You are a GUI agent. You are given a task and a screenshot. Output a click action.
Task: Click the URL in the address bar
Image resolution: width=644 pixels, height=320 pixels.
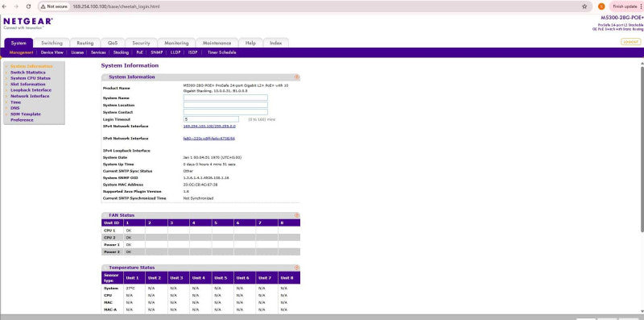(x=116, y=6)
